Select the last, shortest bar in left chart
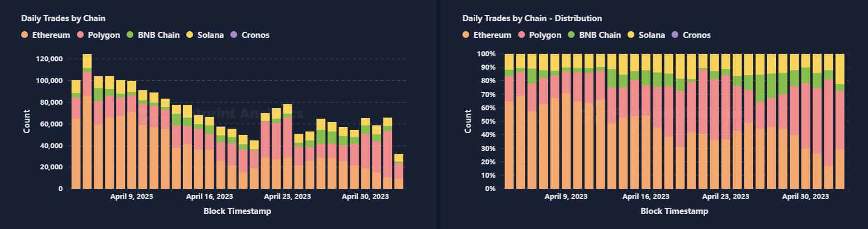Image resolution: width=868 pixels, height=229 pixels. tap(399, 171)
